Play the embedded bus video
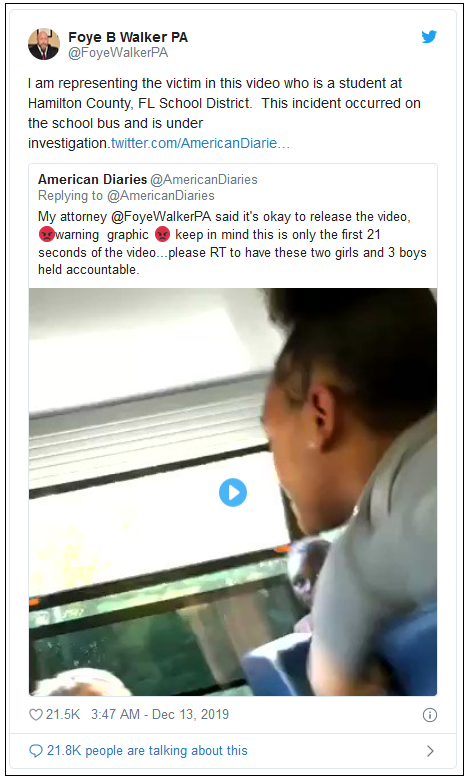The image size is (467, 779). pyautogui.click(x=233, y=492)
